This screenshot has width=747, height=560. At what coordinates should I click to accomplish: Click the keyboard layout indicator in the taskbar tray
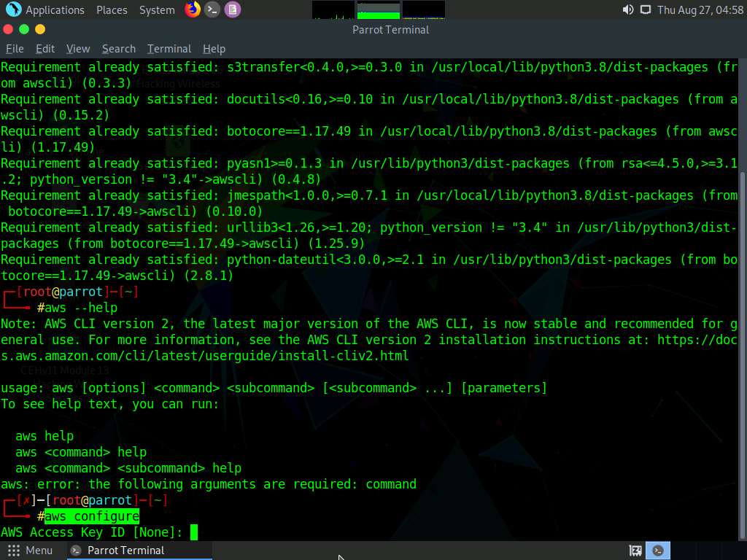click(x=635, y=550)
